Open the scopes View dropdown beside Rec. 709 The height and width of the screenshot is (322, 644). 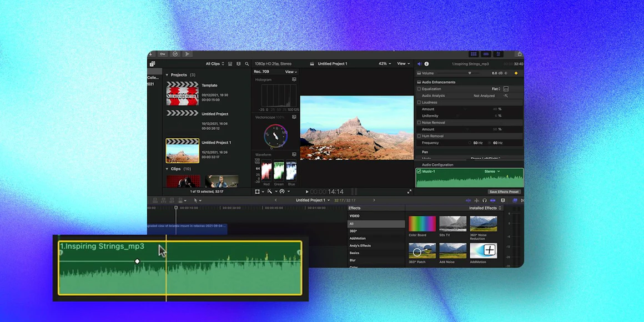[291, 72]
